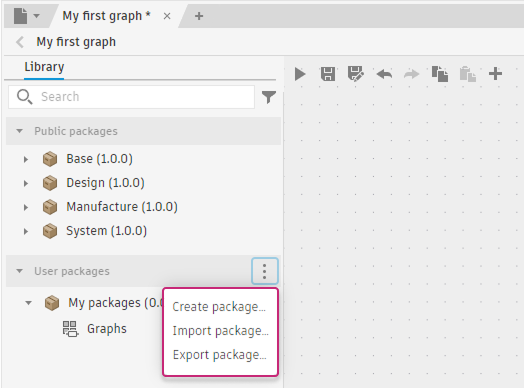The image size is (524, 388).
Task: Redo using the greyed right arrow
Action: point(411,74)
